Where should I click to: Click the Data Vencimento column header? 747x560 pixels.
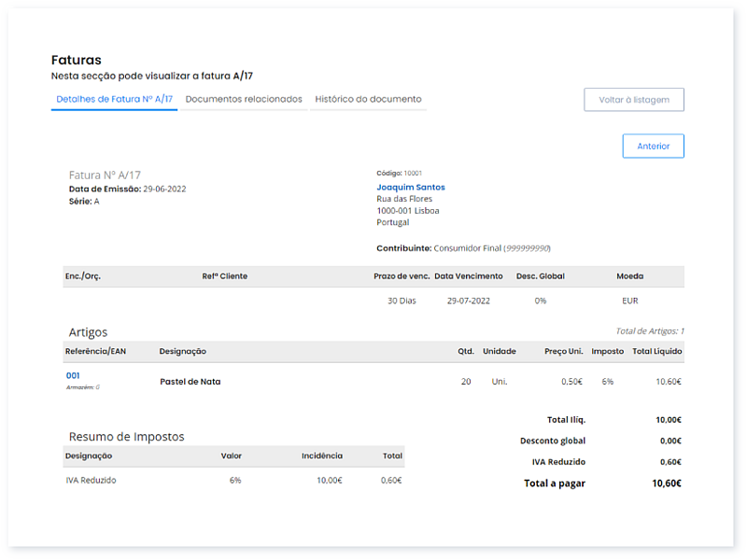471,276
